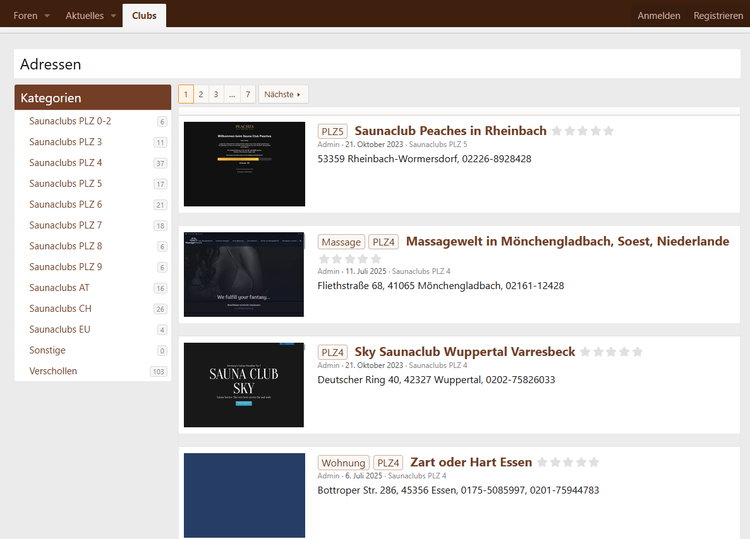Screen dimensions: 750x539
Task: Click Saunaclubs PLZ 4 under Zart oder Hart
Action: [417, 476]
